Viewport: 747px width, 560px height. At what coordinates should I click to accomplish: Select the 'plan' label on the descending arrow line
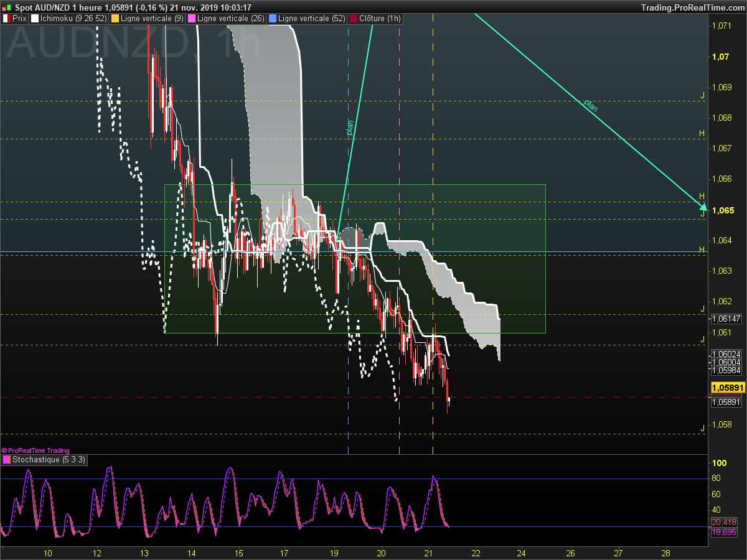[x=590, y=105]
